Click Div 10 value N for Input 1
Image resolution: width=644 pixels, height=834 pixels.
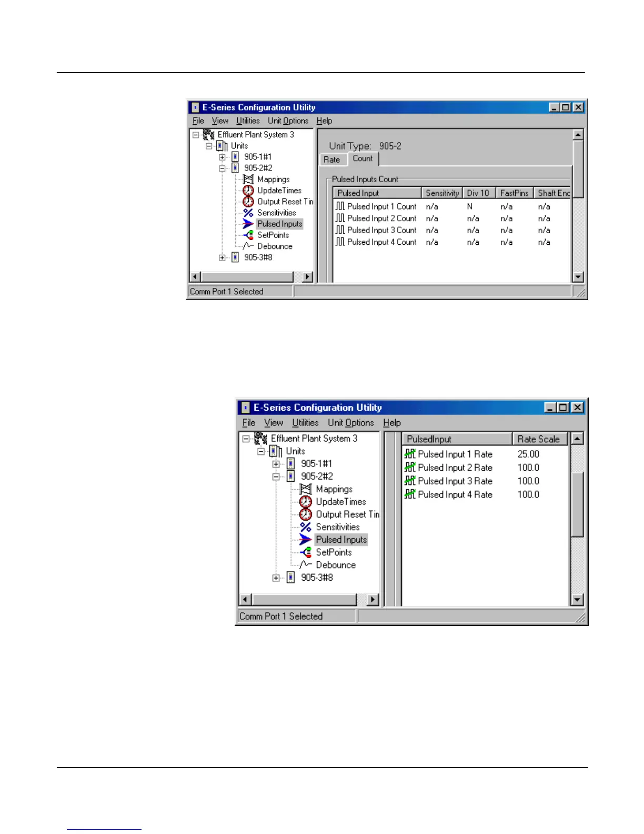point(470,206)
